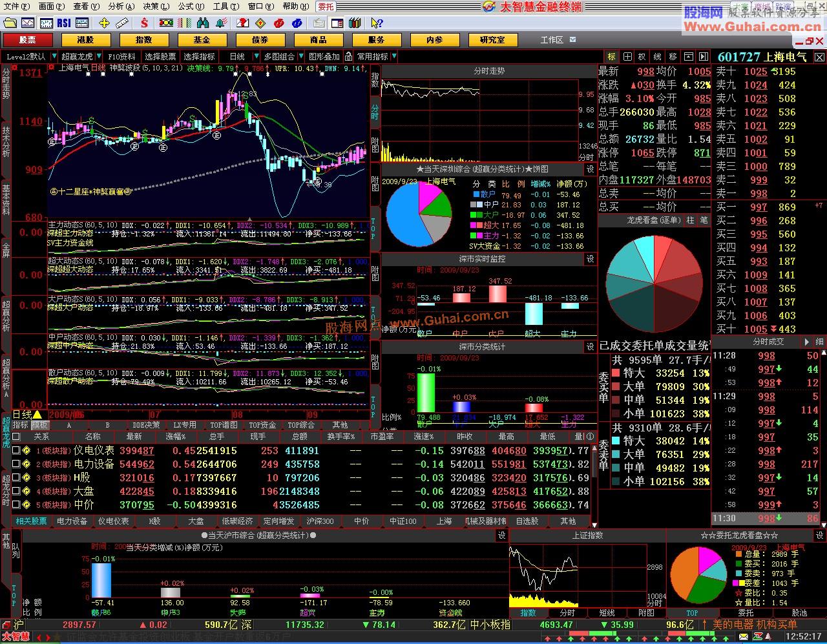This screenshot has width=827, height=644.
Task: Click the 分时走势 side tab on left edge
Action: (x=6, y=84)
